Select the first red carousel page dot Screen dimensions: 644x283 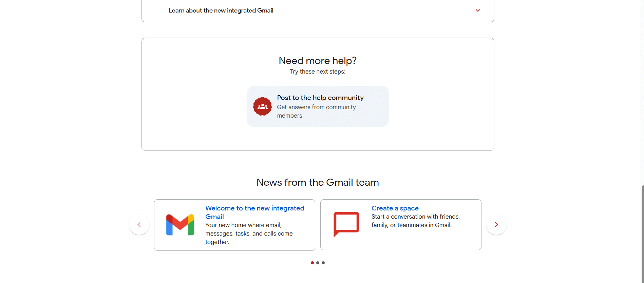pyautogui.click(x=312, y=263)
